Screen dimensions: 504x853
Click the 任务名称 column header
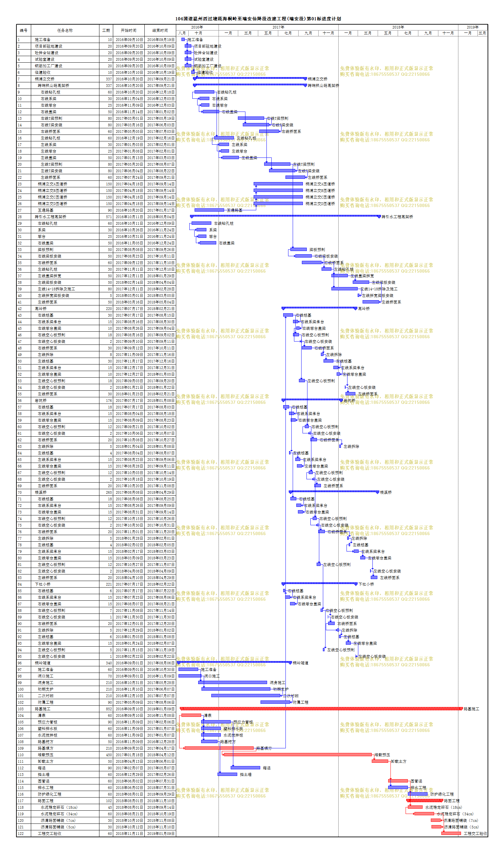point(65,30)
